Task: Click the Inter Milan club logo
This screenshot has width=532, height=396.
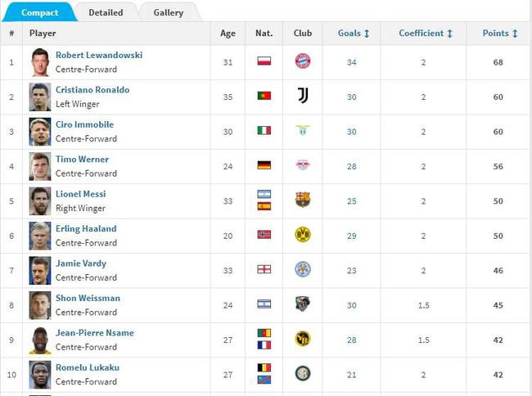Action: [303, 374]
